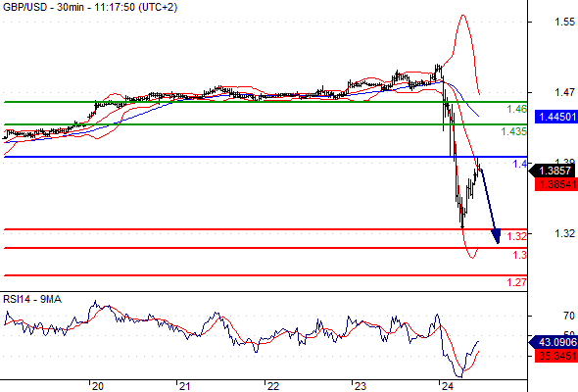This screenshot has width=578, height=392.
Task: Select the green 1.435 resistance level label
Action: pos(514,131)
